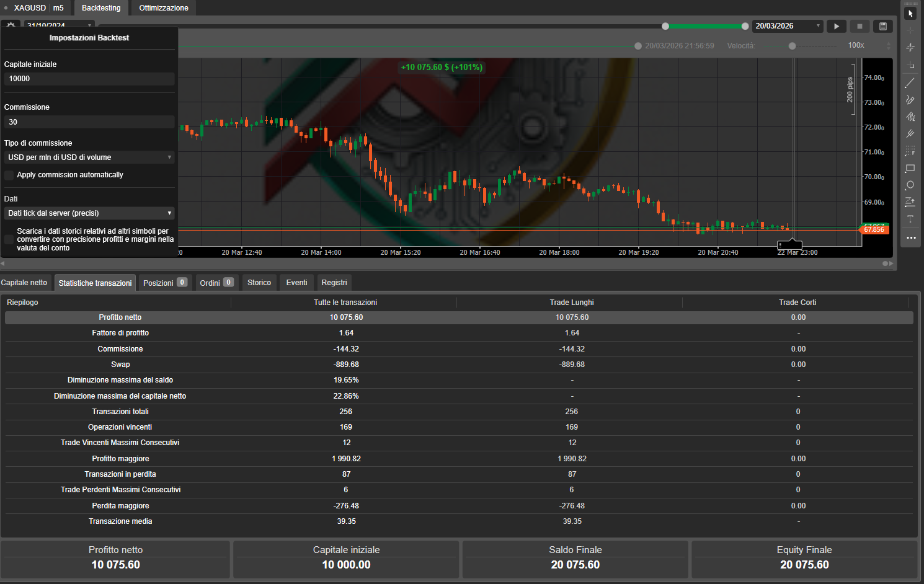
Task: Click the Capitale iniziale input field
Action: click(89, 79)
